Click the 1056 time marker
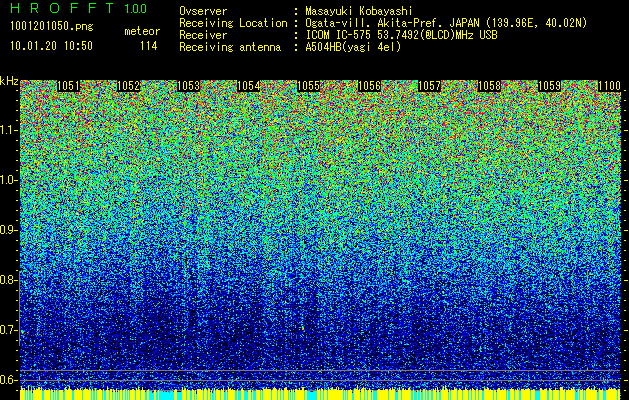 point(369,86)
